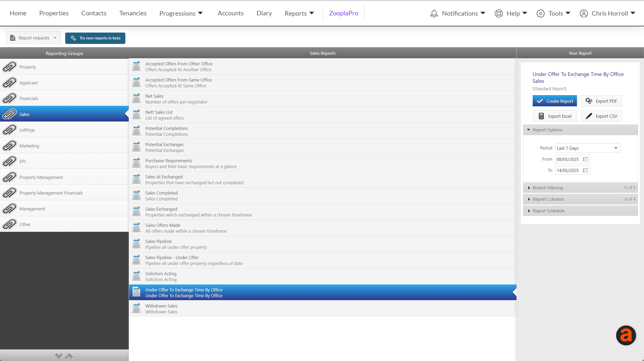Collapse the Report Options section
644x361 pixels.
(580, 130)
